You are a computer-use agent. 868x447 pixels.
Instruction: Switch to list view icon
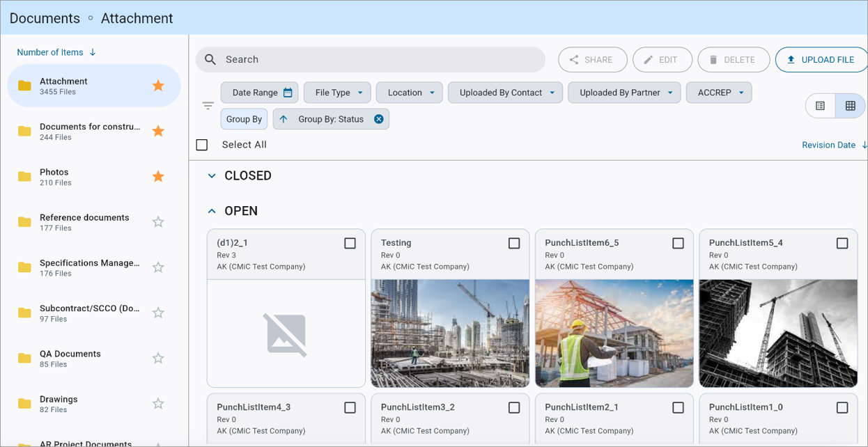820,106
